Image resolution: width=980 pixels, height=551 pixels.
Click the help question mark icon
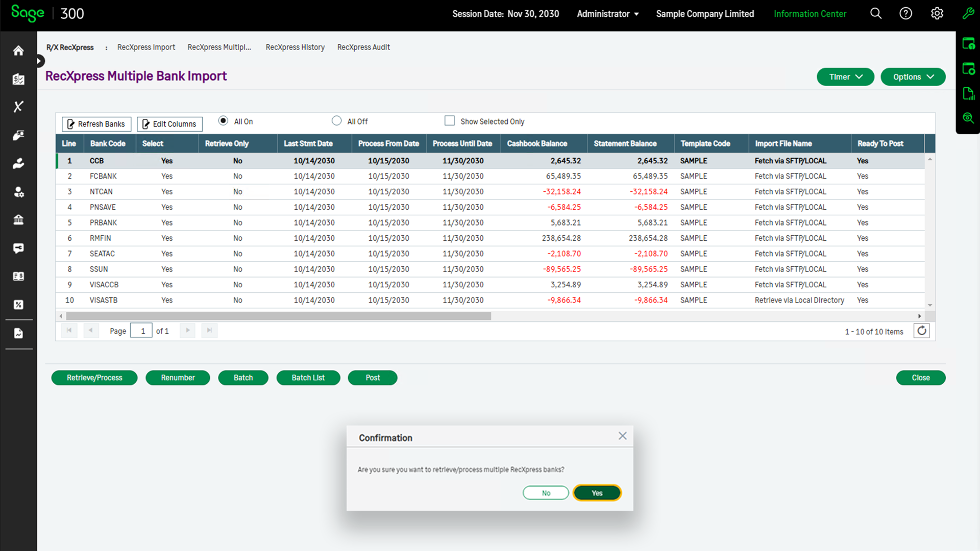(905, 14)
